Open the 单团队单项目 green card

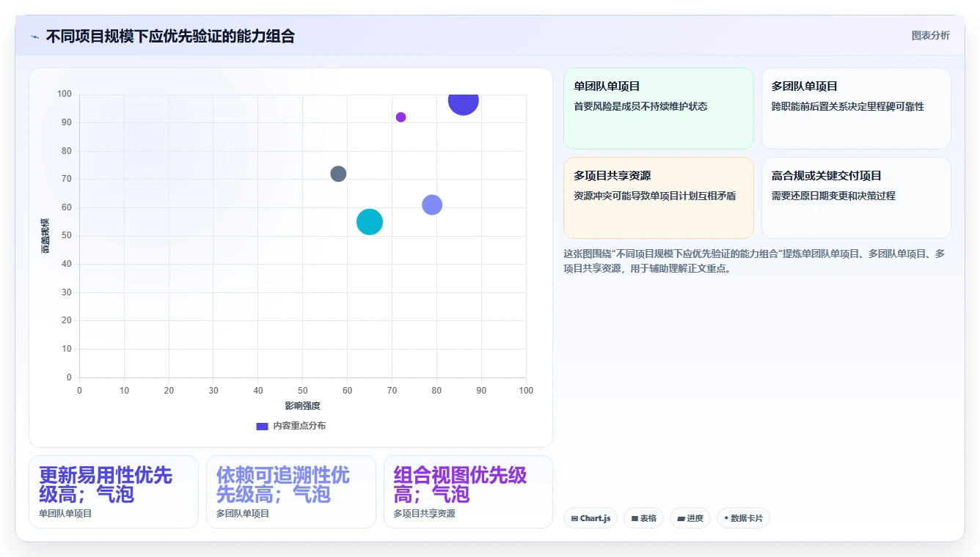tap(659, 108)
